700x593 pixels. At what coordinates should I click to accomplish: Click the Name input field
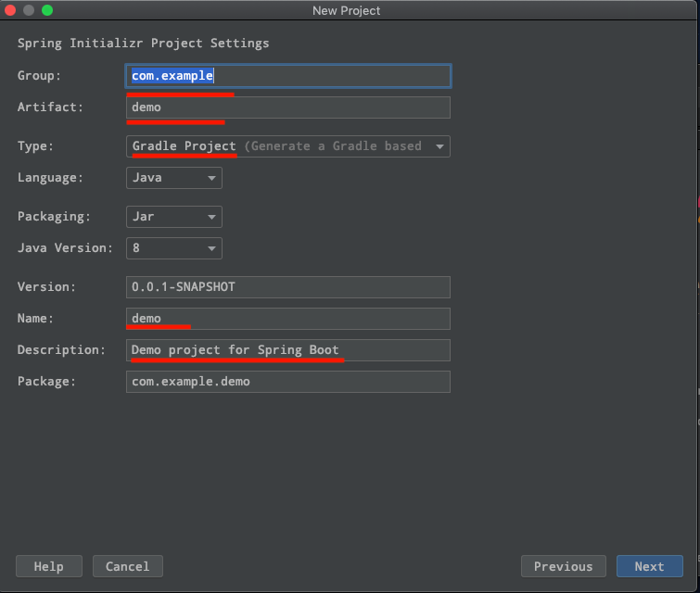(x=288, y=319)
